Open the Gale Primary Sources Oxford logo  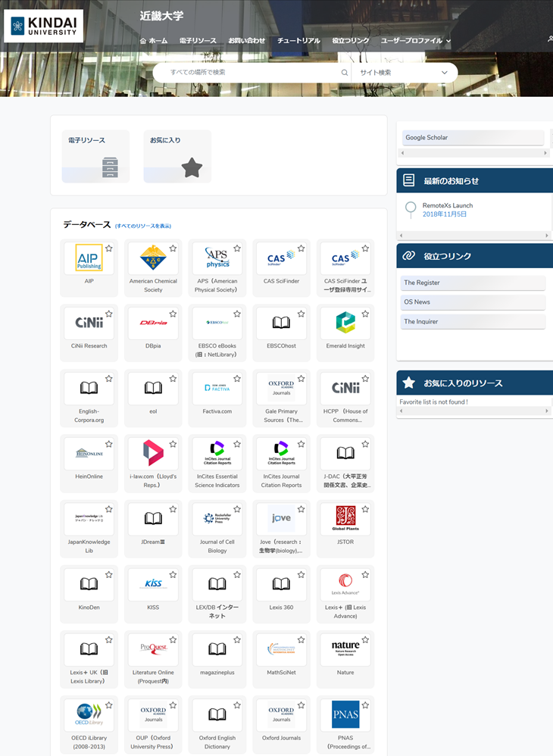click(282, 388)
